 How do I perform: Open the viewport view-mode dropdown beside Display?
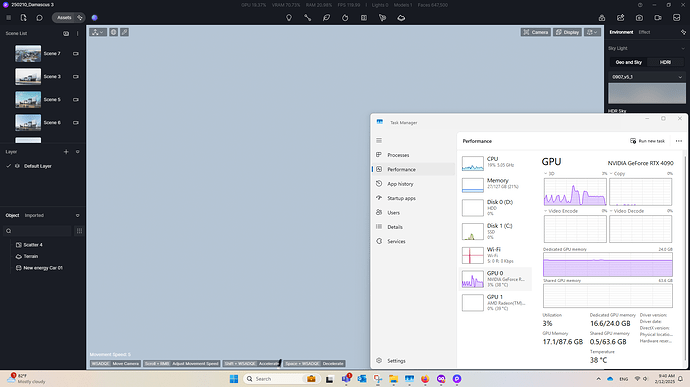pyautogui.click(x=592, y=32)
